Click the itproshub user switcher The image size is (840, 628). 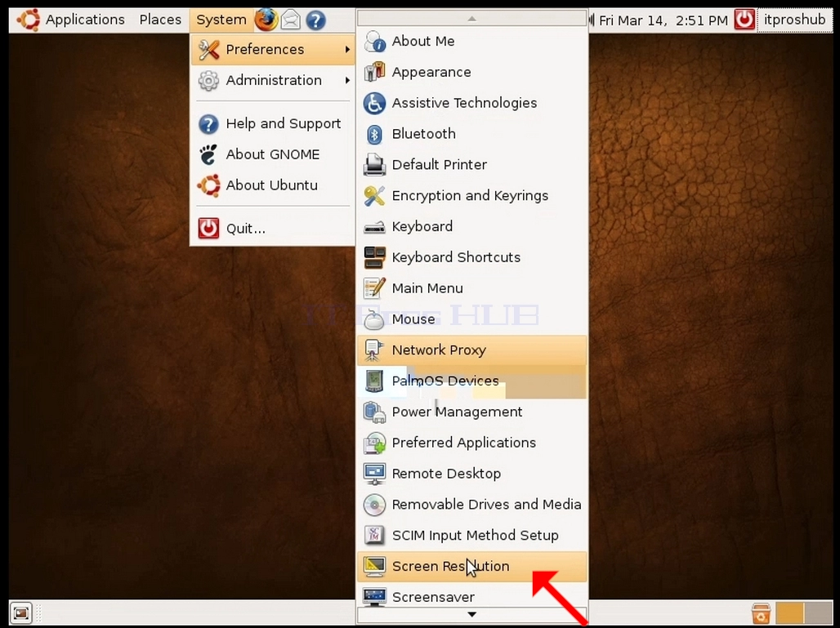pyautogui.click(x=794, y=20)
